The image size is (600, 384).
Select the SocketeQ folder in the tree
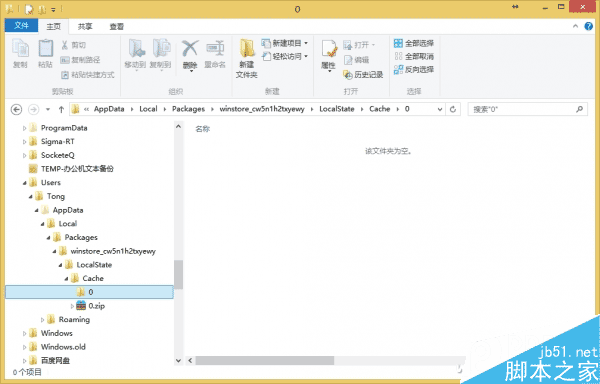pyautogui.click(x=58, y=155)
